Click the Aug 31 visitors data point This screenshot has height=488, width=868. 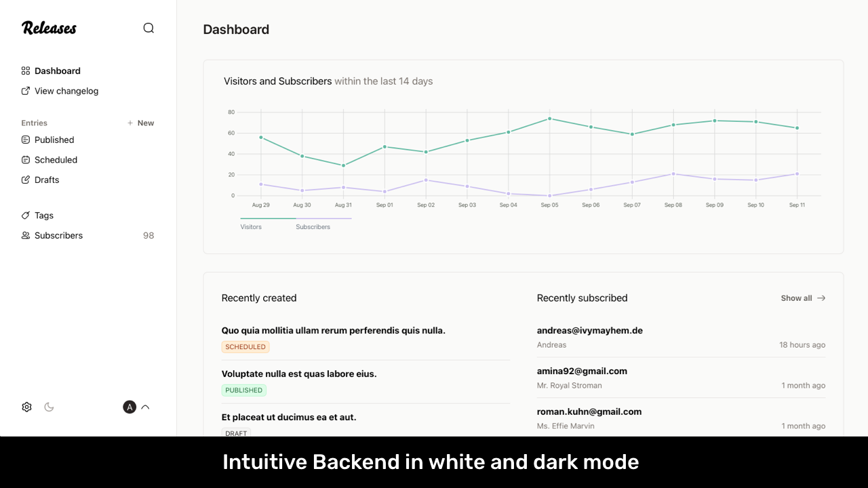point(343,165)
